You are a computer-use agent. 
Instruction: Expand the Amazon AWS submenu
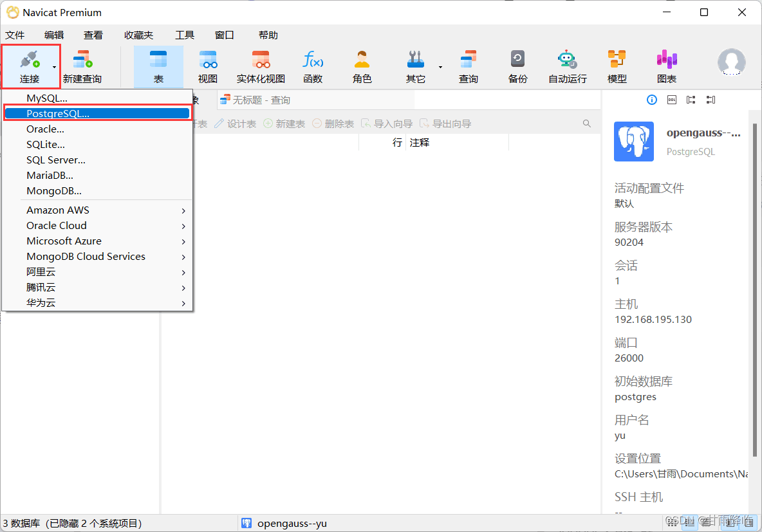click(x=97, y=210)
